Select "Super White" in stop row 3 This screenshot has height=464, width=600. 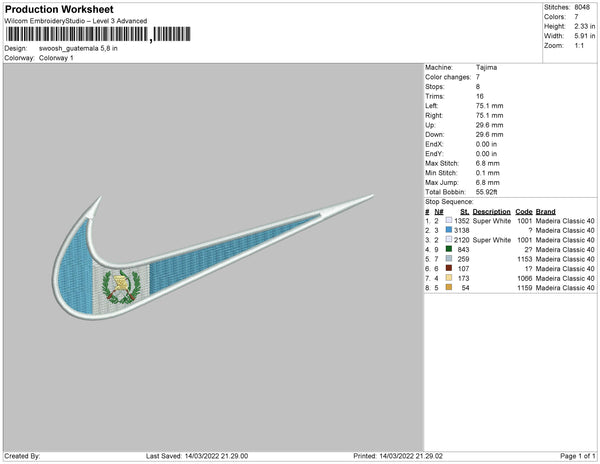pyautogui.click(x=492, y=240)
